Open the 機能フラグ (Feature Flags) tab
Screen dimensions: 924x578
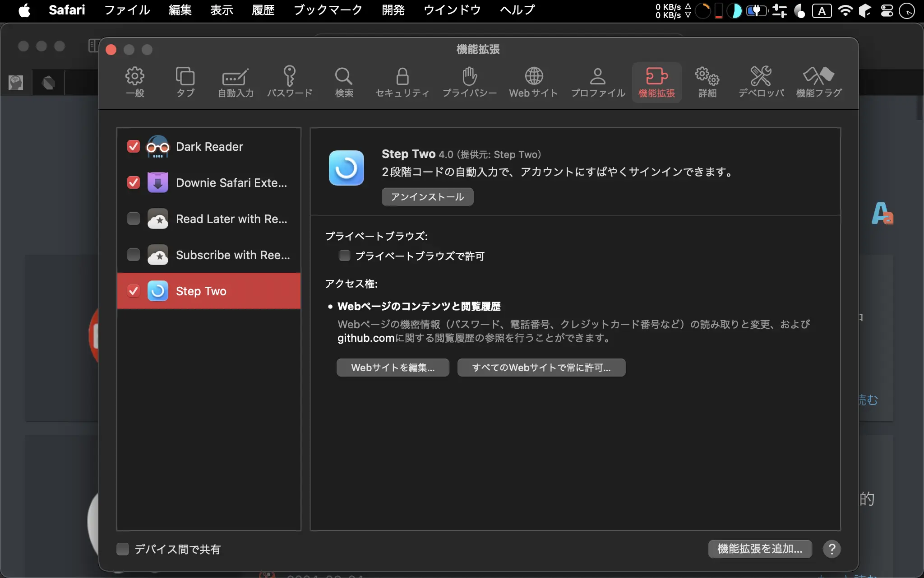[818, 82]
